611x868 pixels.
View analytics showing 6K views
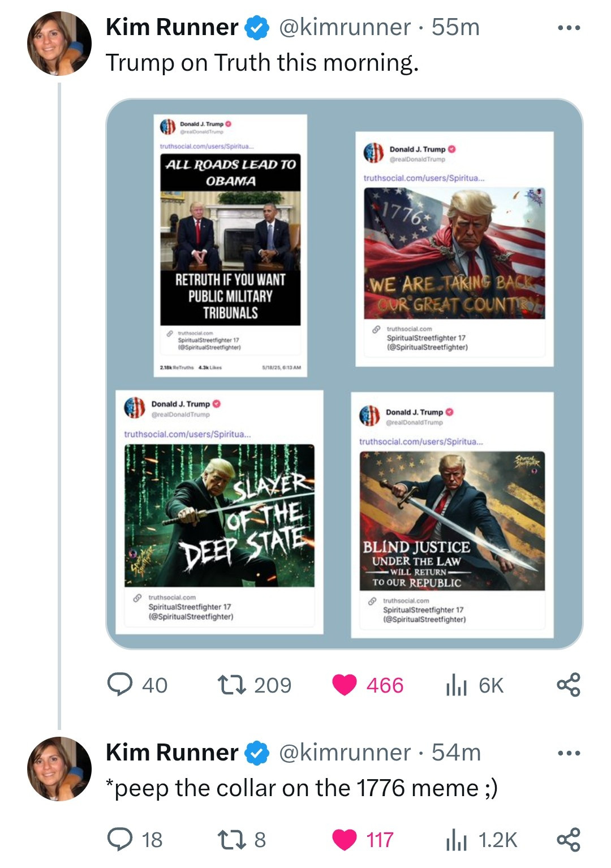(456, 685)
